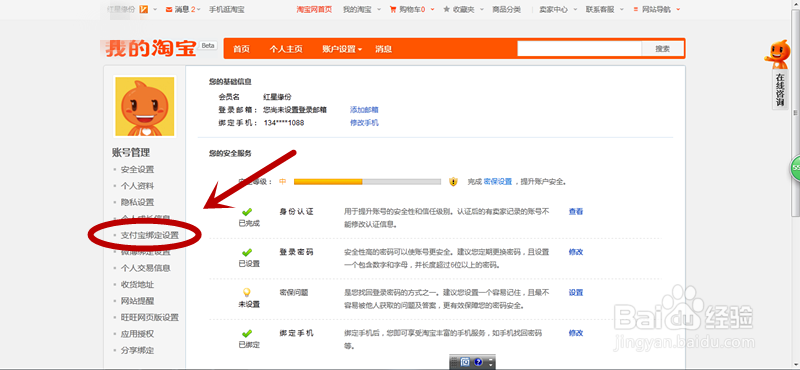Click the profile avatar picture

pyautogui.click(x=145, y=107)
